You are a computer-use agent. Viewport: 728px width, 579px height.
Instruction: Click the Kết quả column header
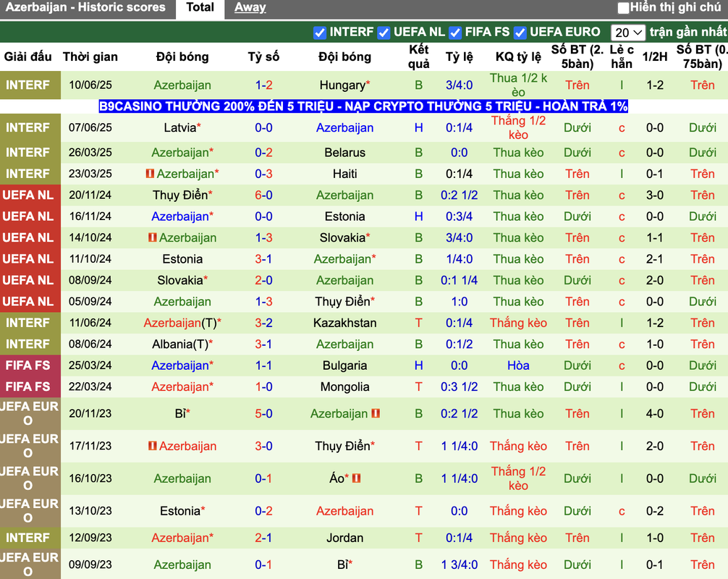(418, 56)
